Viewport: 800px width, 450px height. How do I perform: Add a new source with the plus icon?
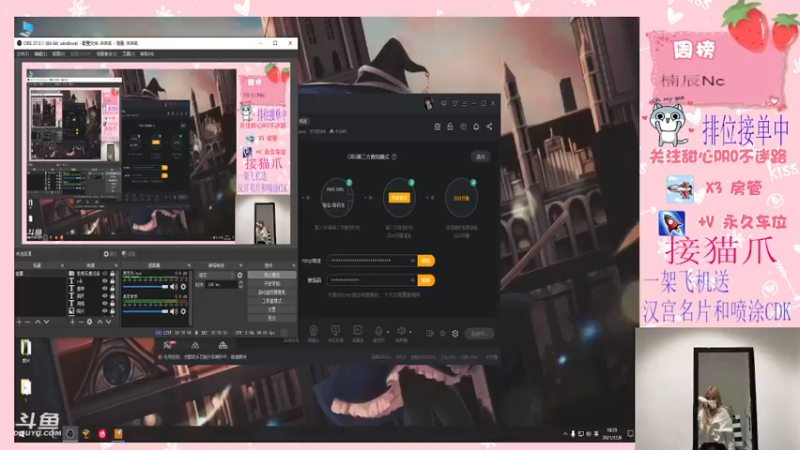point(72,321)
